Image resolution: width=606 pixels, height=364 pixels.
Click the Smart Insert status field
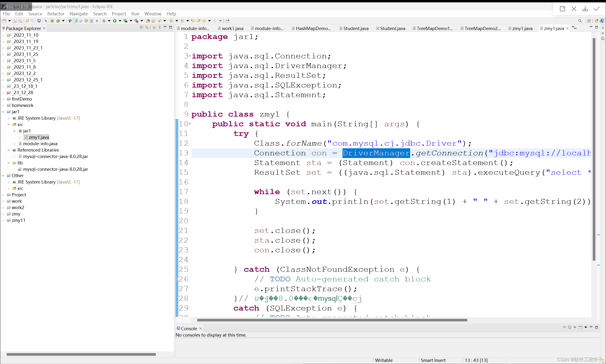[x=434, y=360]
